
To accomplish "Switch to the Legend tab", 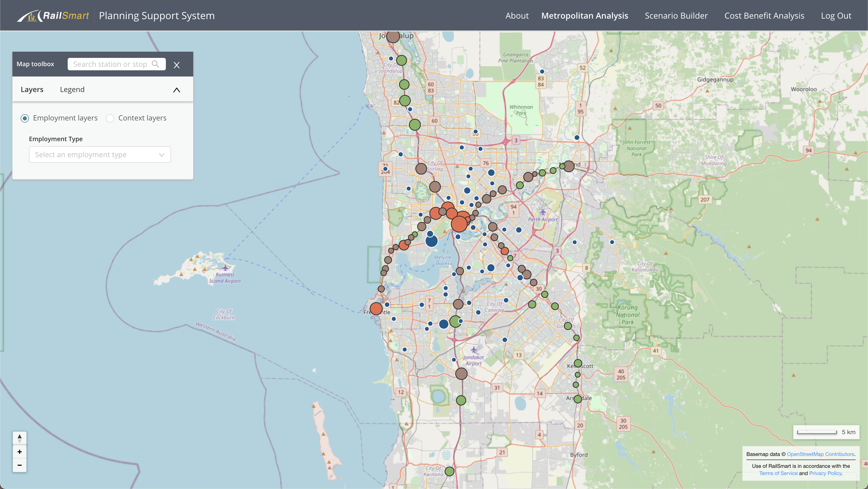I will [72, 90].
